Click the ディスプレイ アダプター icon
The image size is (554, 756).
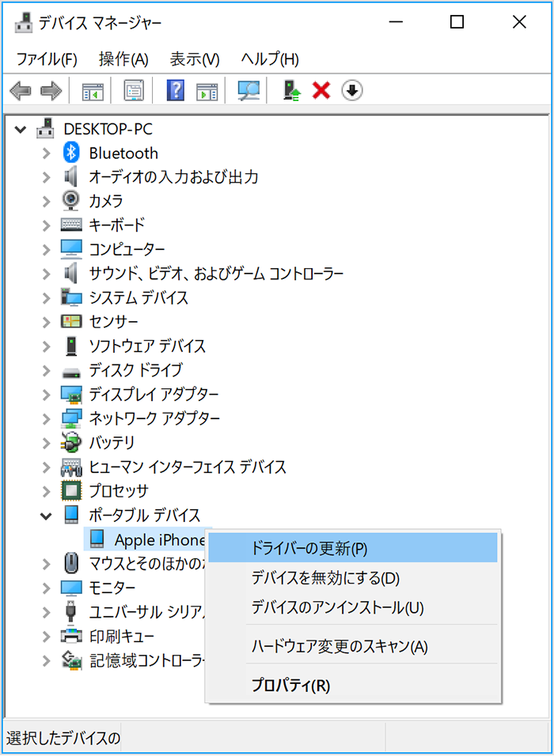click(71, 395)
